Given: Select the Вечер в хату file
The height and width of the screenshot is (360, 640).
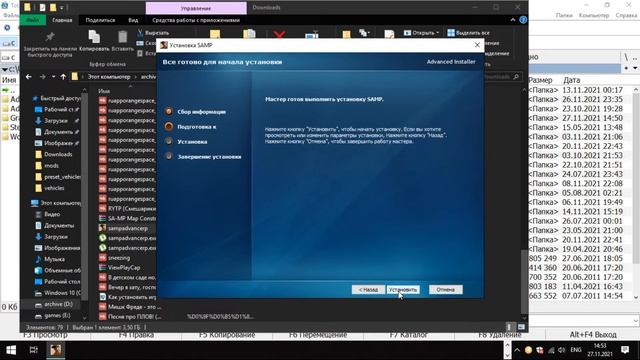Looking at the screenshot, I should pos(127,287).
